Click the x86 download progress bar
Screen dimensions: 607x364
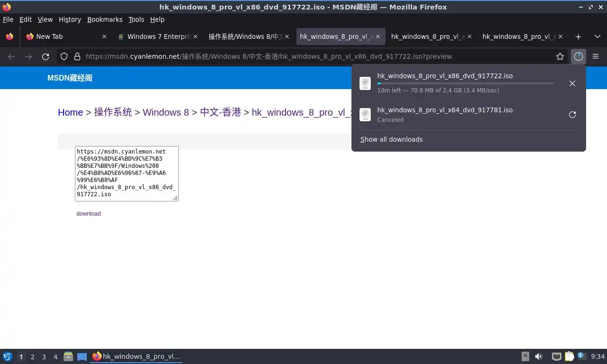466,83
